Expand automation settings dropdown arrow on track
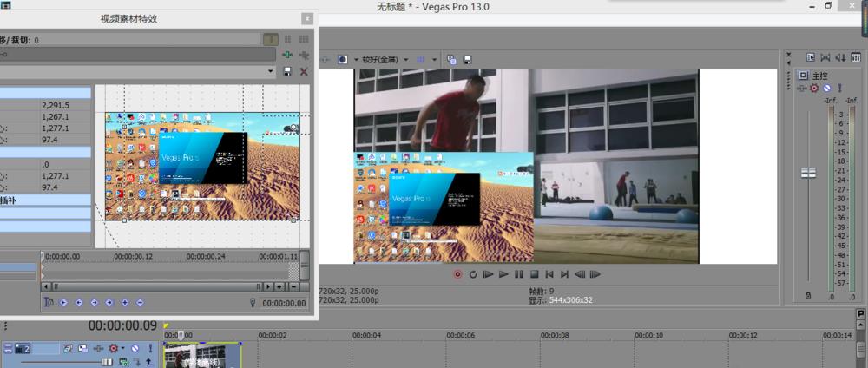Screen dimensions: 868x368 [x=122, y=349]
